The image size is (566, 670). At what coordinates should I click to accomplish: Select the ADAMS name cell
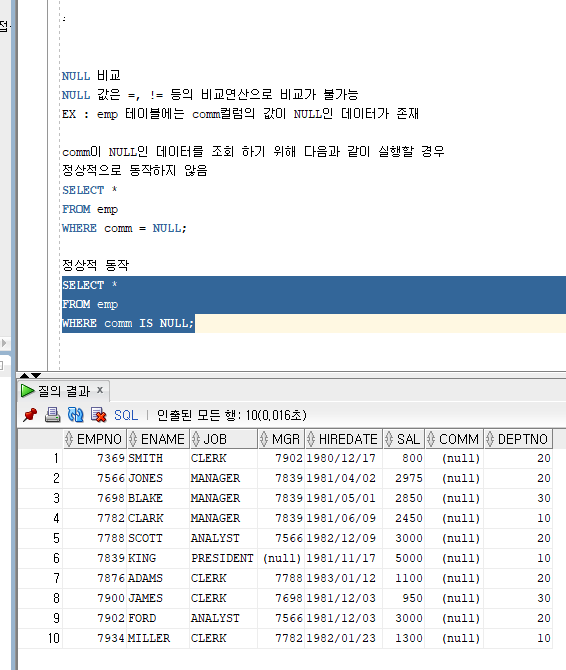[158, 578]
